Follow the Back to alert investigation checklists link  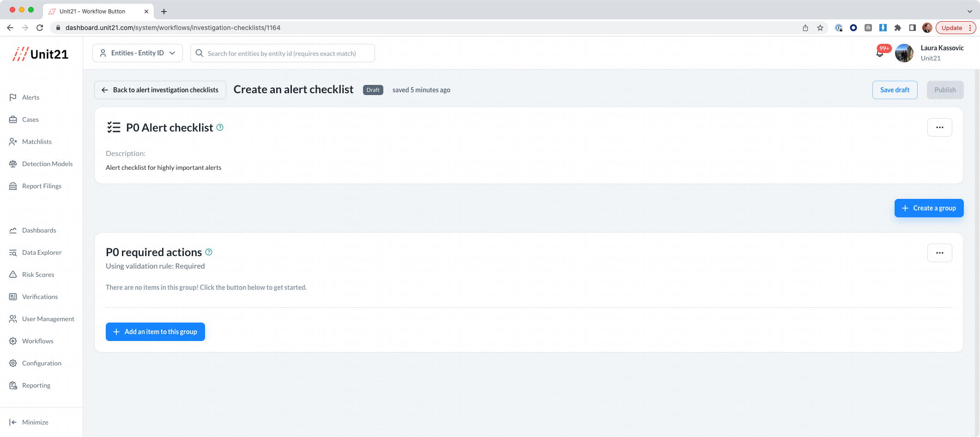[x=160, y=90]
